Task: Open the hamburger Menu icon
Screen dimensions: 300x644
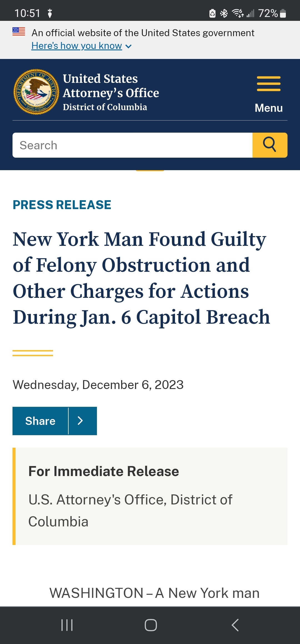Action: coord(269,84)
